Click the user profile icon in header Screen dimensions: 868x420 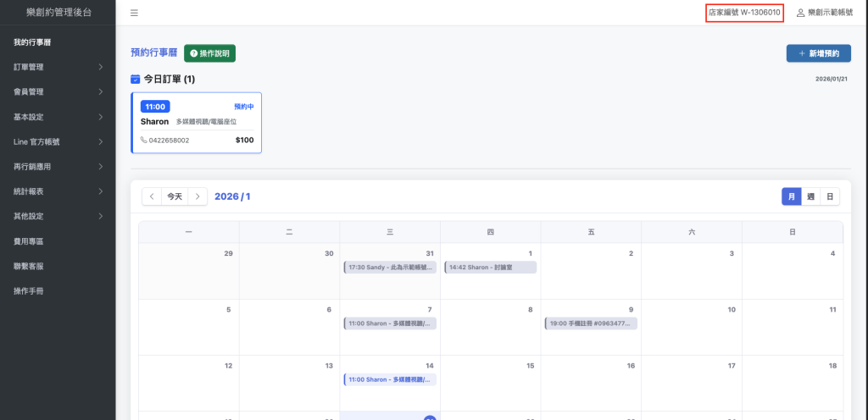[x=800, y=13]
